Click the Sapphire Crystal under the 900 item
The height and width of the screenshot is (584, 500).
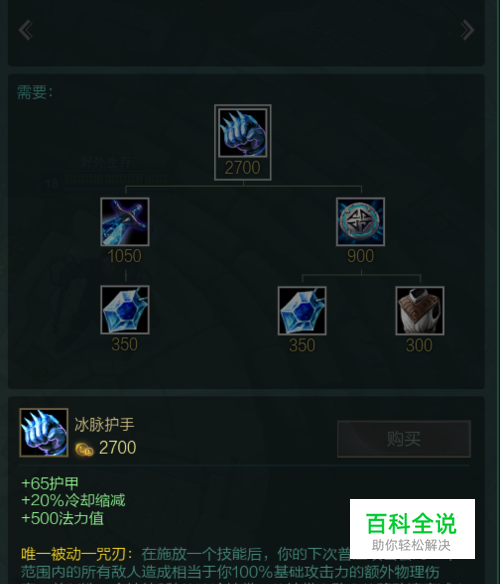(302, 311)
